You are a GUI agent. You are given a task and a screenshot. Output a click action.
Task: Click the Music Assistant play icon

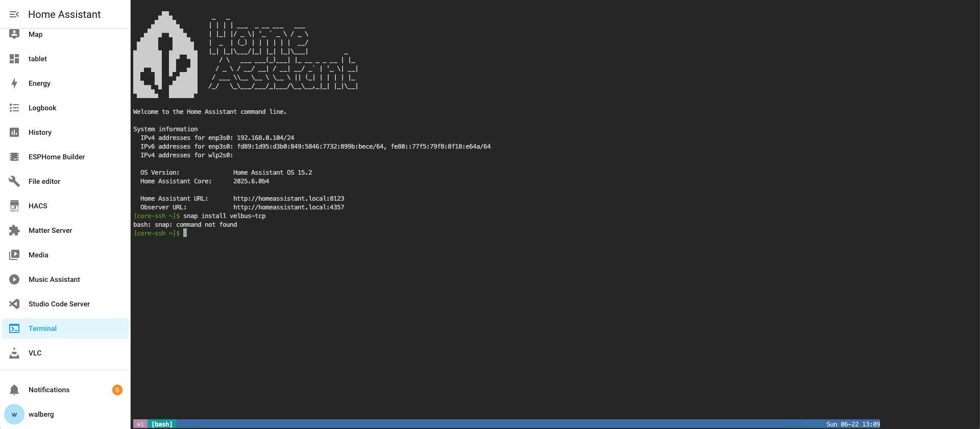[x=14, y=279]
